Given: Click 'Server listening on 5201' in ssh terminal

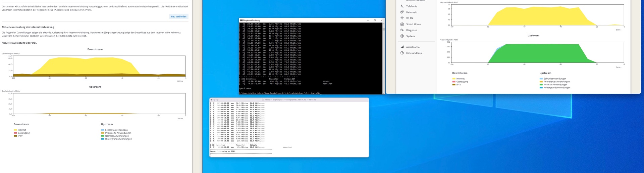Looking at the screenshot, I should tap(223, 152).
